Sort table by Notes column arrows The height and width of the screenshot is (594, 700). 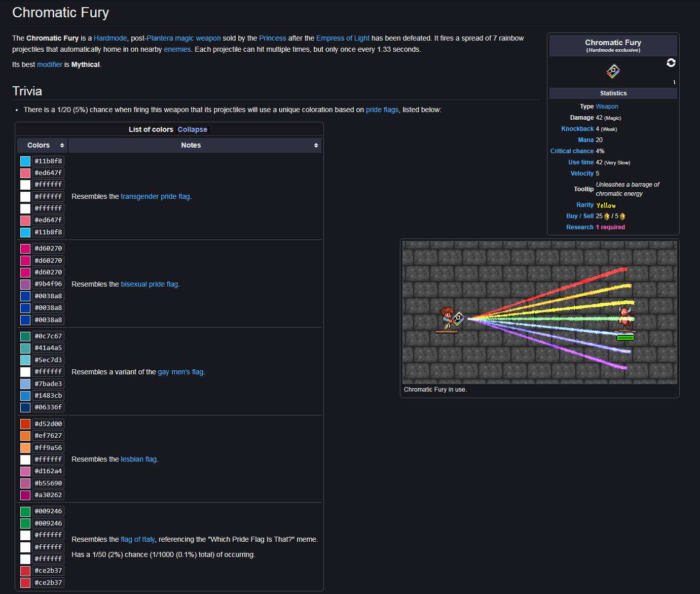[316, 146]
